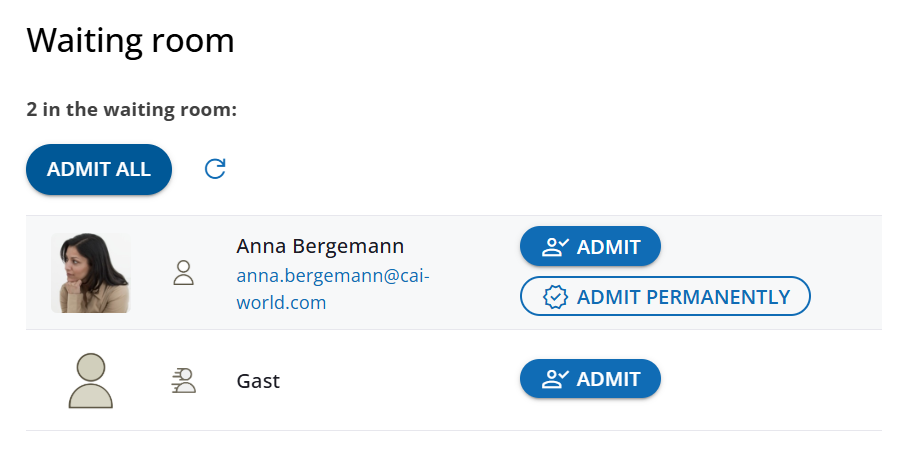Click the '2 in the waiting room' count label
Screen dimensions: 910x465
point(131,109)
